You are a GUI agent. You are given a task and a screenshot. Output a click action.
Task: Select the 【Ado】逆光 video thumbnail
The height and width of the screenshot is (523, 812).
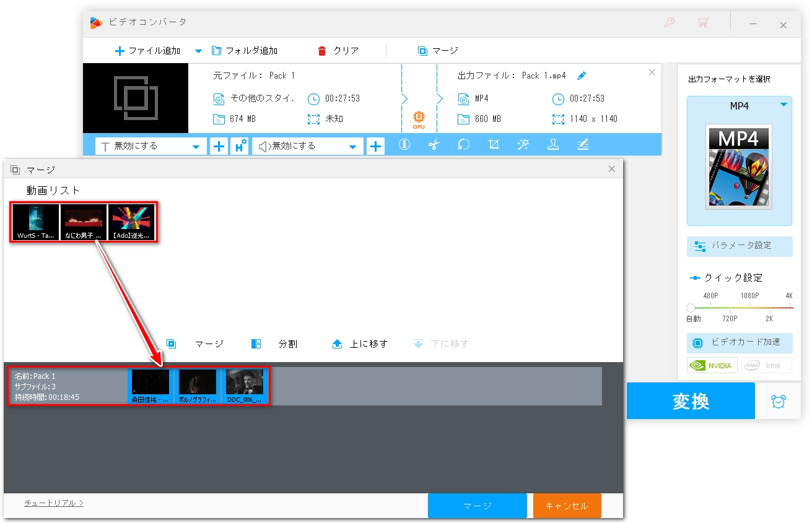pyautogui.click(x=131, y=222)
